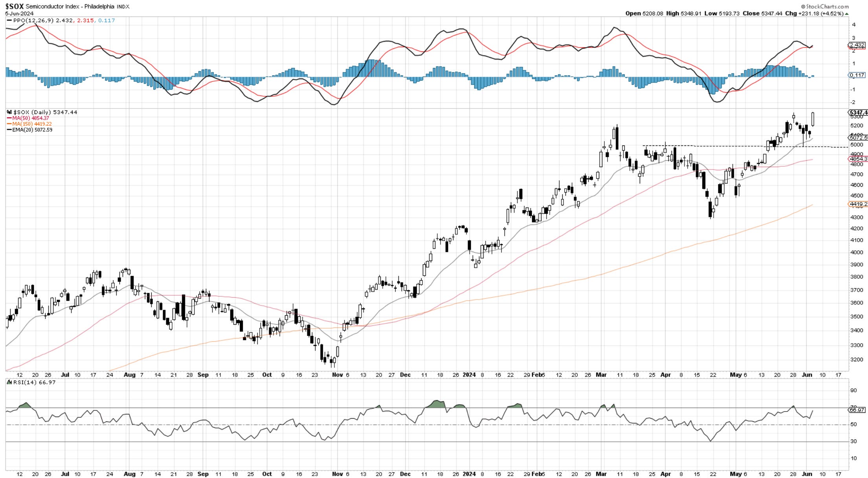Click the 2024 label on price x-axis
Image resolution: width=868 pixels, height=478 pixels.
(x=469, y=375)
